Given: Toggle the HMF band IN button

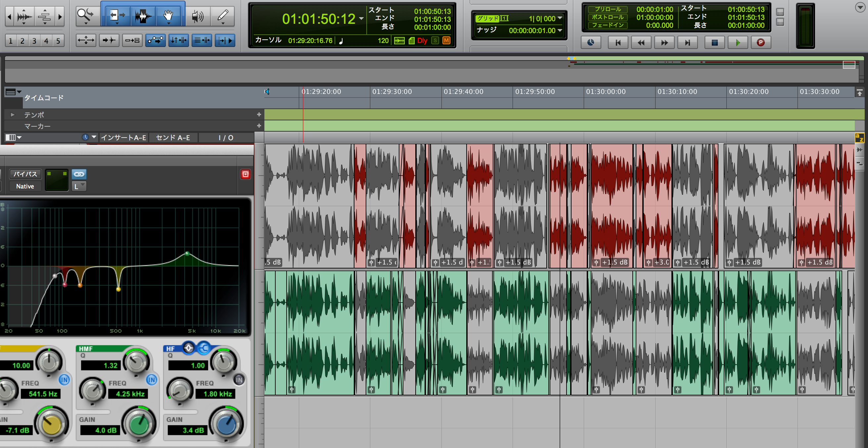Looking at the screenshot, I should (x=152, y=380).
